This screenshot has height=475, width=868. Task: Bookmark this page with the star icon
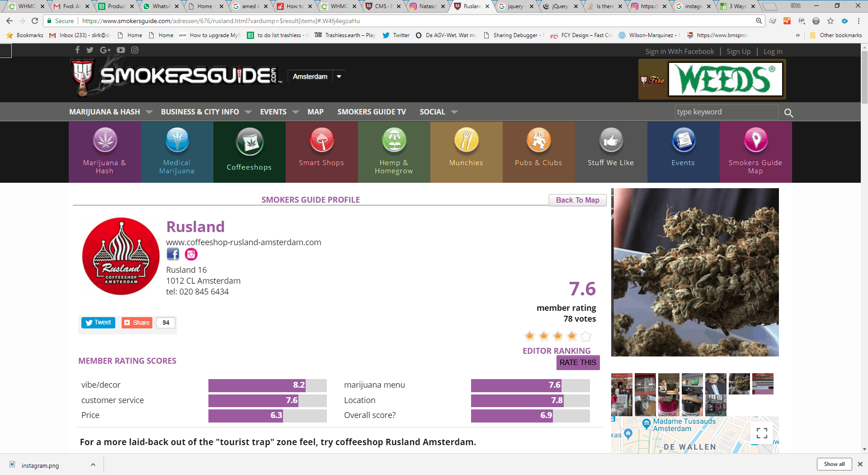coord(830,21)
